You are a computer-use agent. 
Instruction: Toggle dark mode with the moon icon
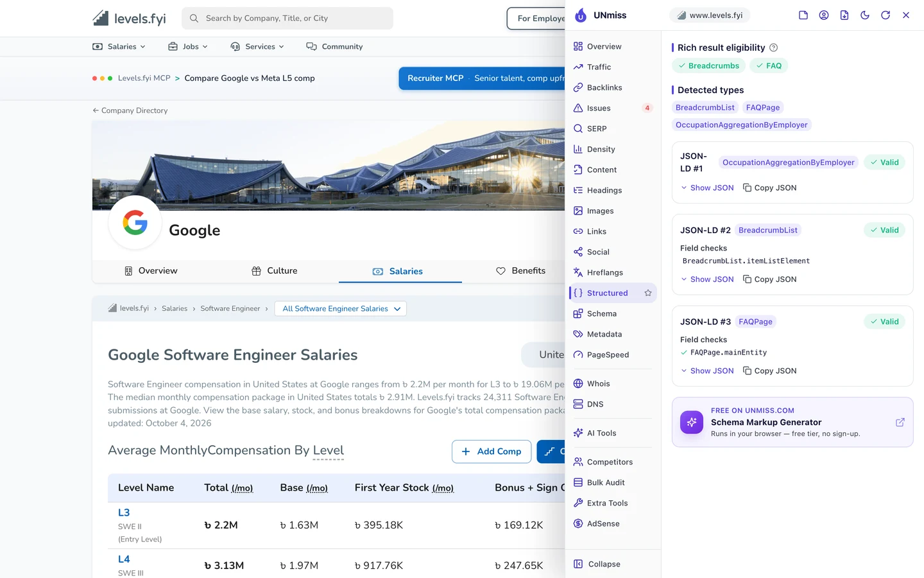[865, 15]
